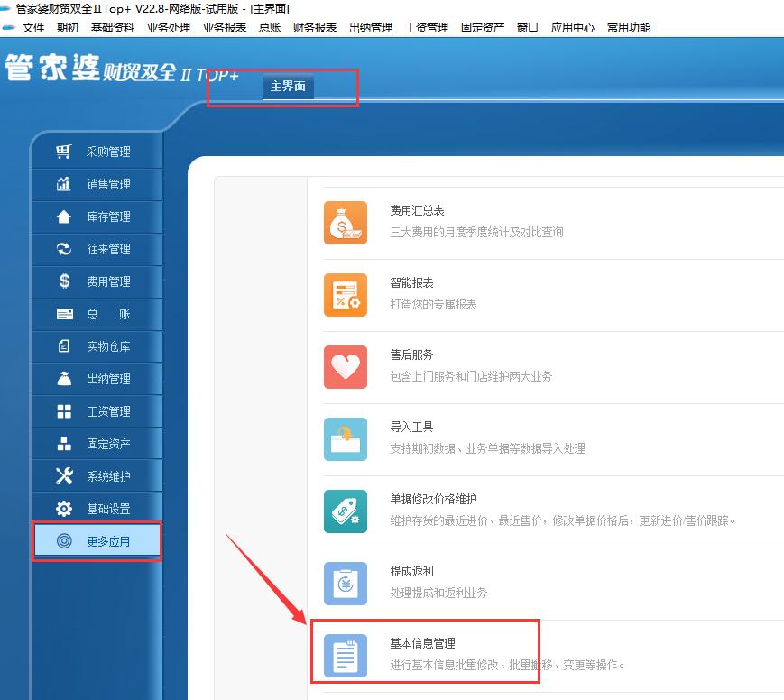This screenshot has height=700, width=784.
Task: Open the 出纳管理 menu in menu bar
Action: tap(371, 27)
